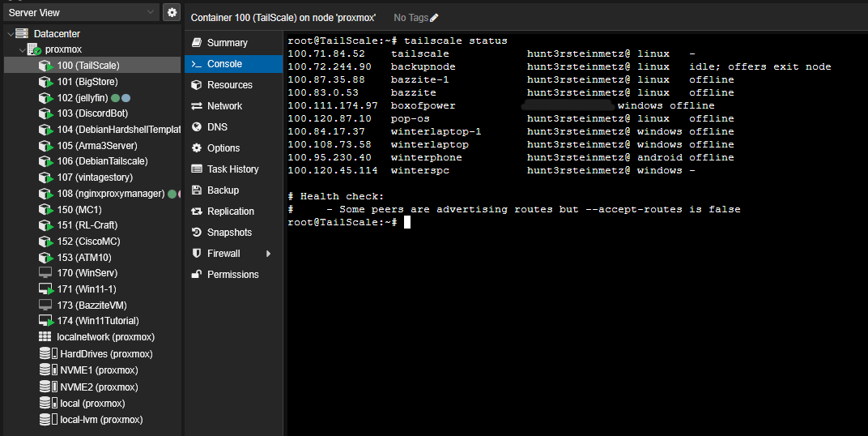The image size is (868, 436).
Task: Click container icon for 104 (DebianHardshellTemplate)
Action: point(46,130)
